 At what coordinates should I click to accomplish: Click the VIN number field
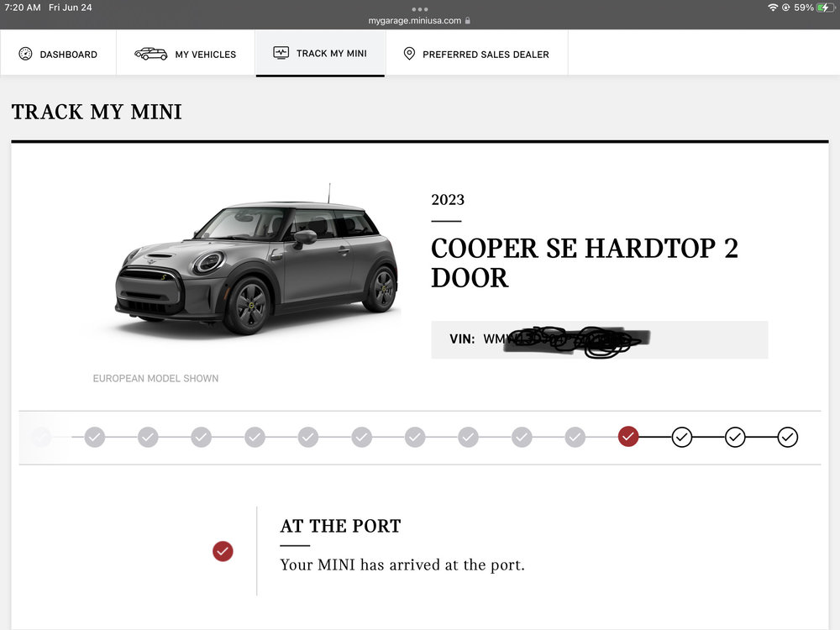[599, 339]
